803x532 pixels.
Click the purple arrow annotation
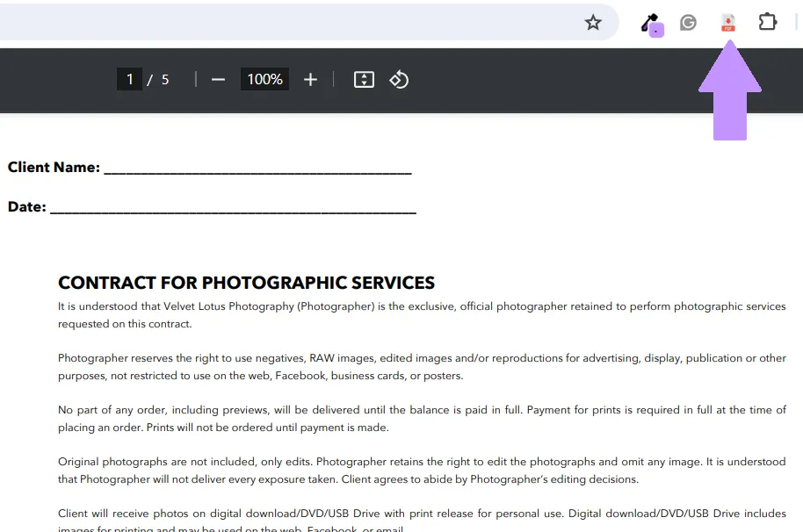(728, 92)
